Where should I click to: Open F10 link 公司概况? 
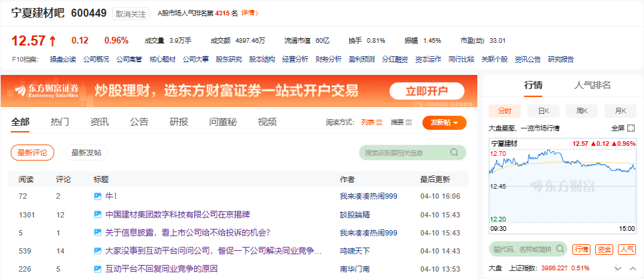(x=96, y=60)
